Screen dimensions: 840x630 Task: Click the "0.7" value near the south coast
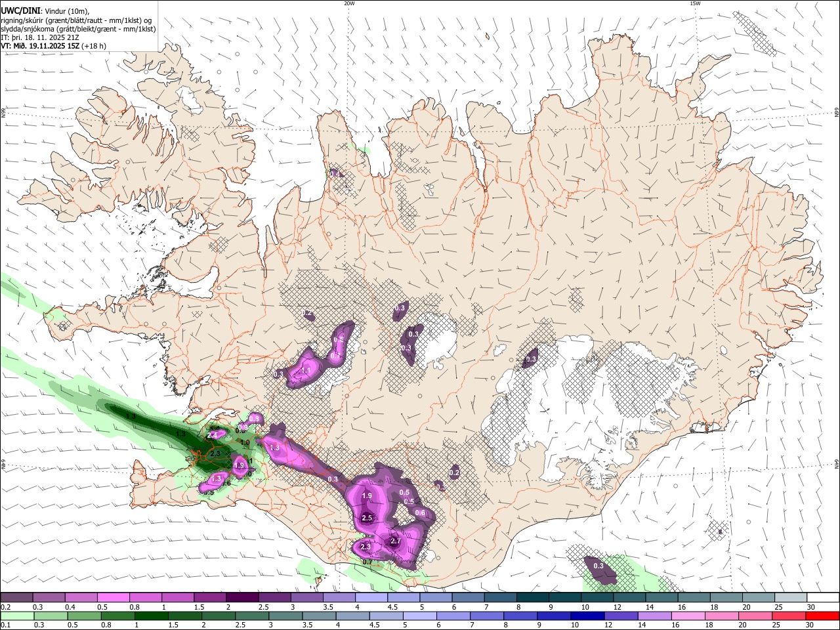click(367, 562)
